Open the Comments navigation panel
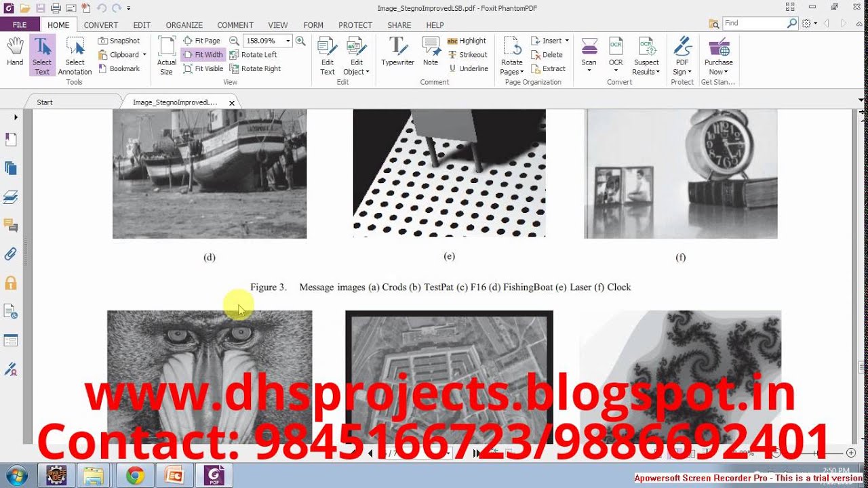Image resolution: width=868 pixels, height=488 pixels. 10,225
